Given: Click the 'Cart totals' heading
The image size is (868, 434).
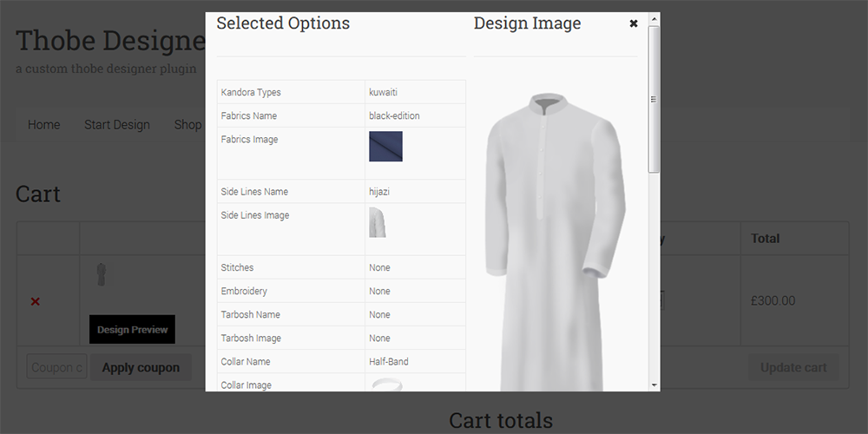Looking at the screenshot, I should pyautogui.click(x=501, y=421).
